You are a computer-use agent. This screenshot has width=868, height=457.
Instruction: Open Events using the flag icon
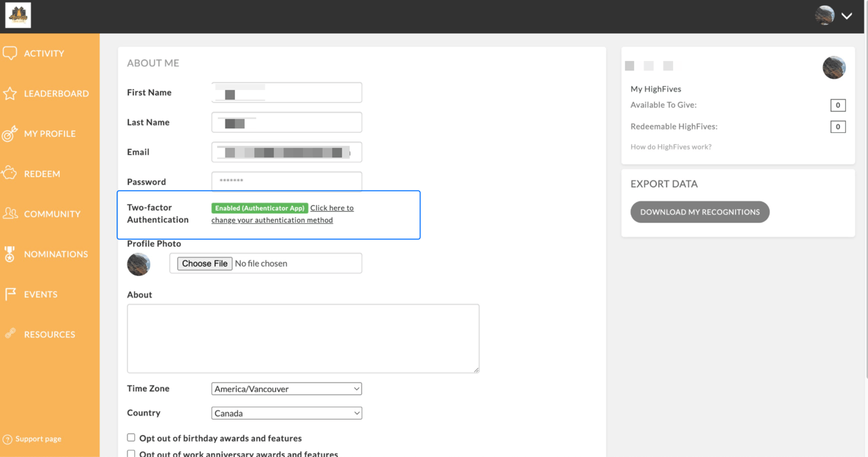10,294
